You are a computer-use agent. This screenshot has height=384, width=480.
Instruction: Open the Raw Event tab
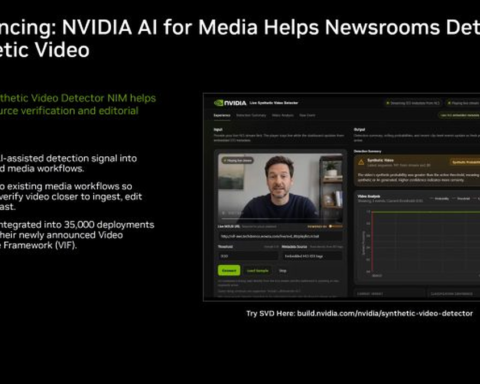[x=307, y=115]
